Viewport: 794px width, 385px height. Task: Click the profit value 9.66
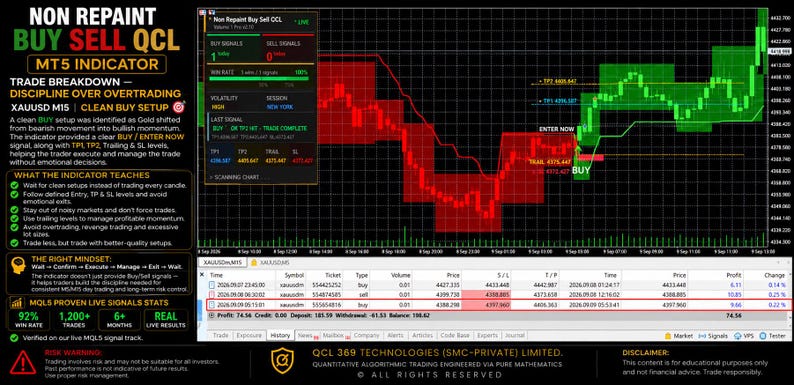point(736,305)
